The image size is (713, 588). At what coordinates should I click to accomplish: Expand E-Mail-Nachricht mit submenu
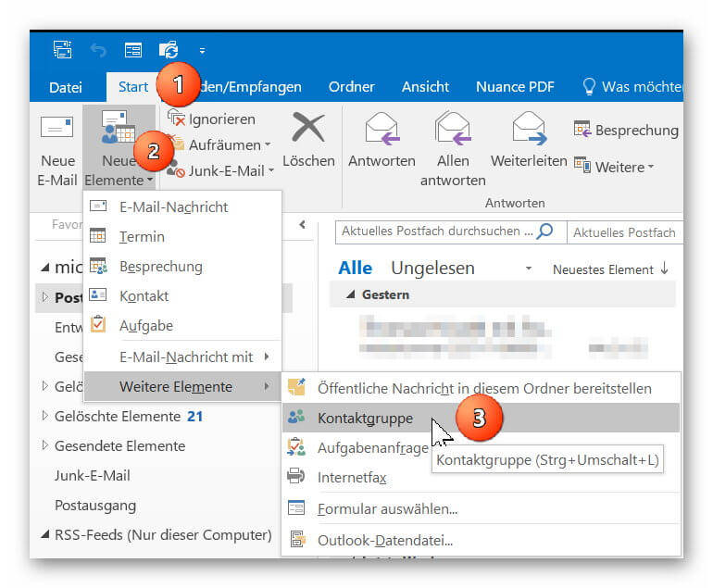pyautogui.click(x=182, y=357)
